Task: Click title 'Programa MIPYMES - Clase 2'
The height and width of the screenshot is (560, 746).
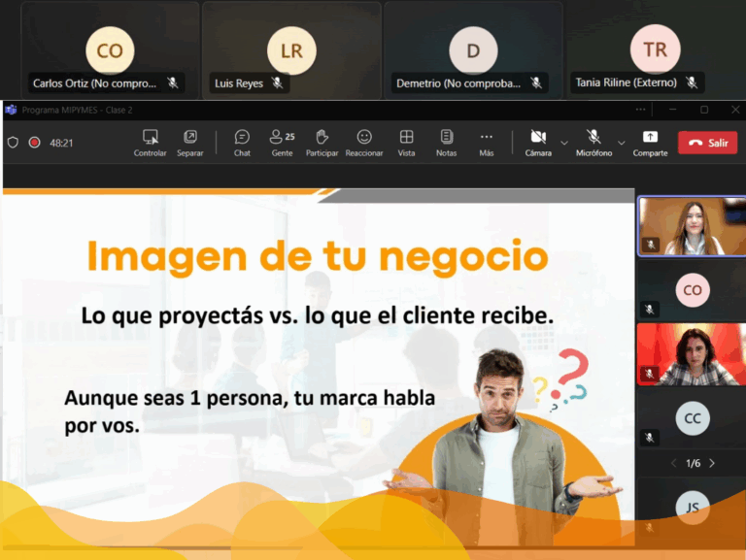Action: click(x=77, y=110)
